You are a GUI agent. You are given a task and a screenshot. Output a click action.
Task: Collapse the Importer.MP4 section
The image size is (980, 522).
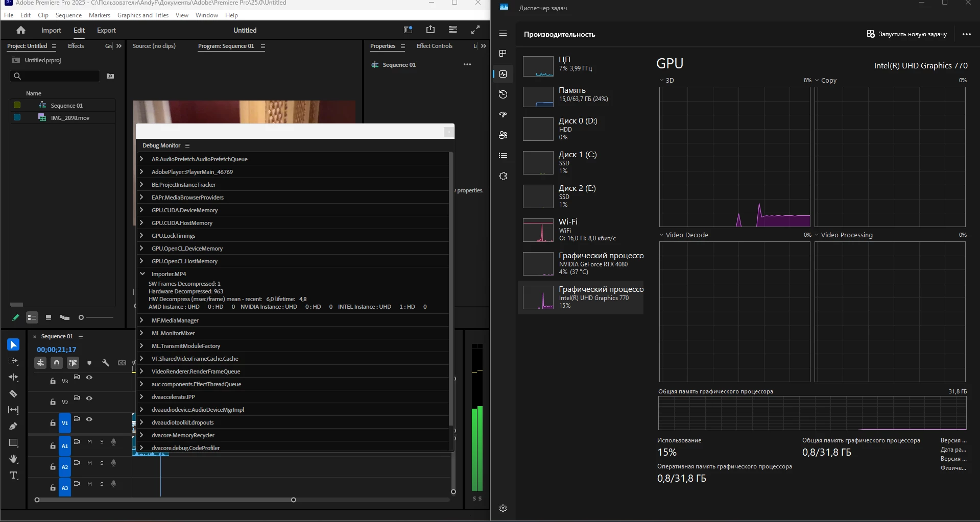(142, 274)
